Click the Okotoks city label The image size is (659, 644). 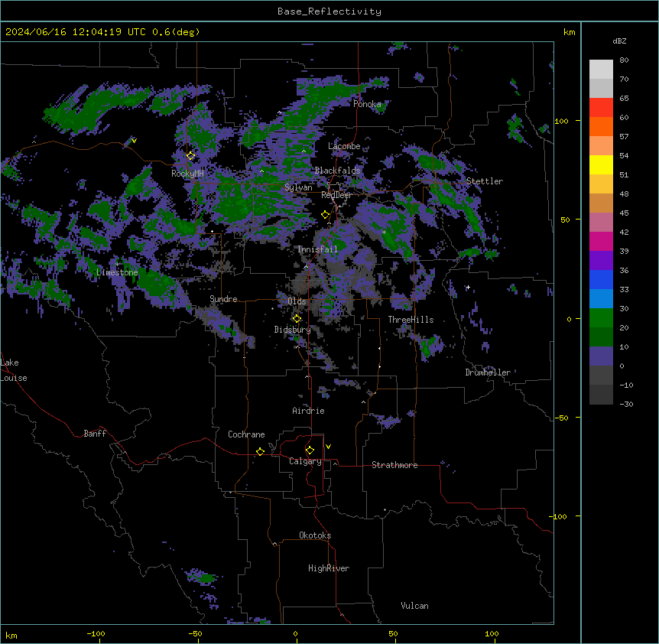(x=315, y=535)
